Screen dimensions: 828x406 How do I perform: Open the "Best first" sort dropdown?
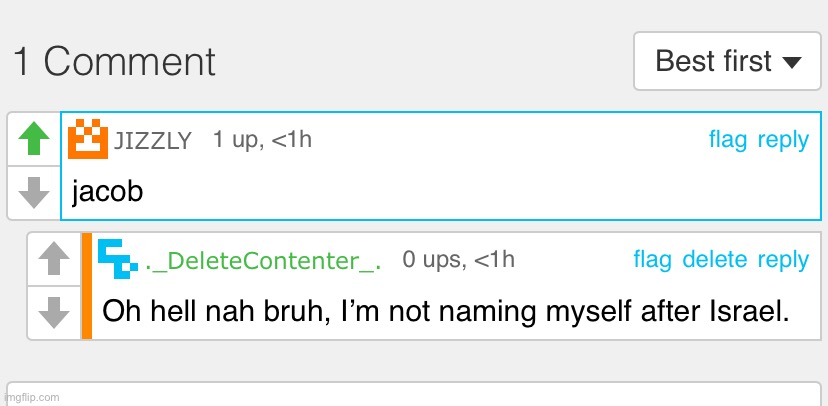click(x=727, y=61)
